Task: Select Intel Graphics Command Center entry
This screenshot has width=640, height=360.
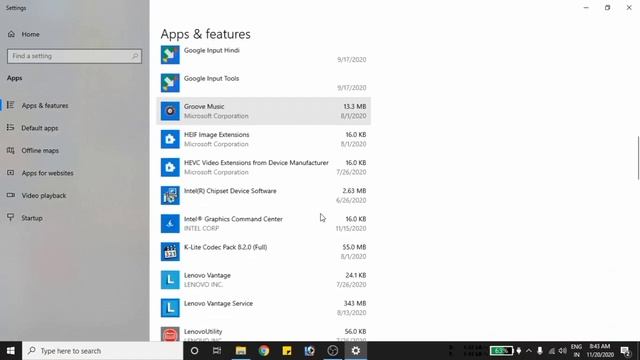Action: pos(264,224)
